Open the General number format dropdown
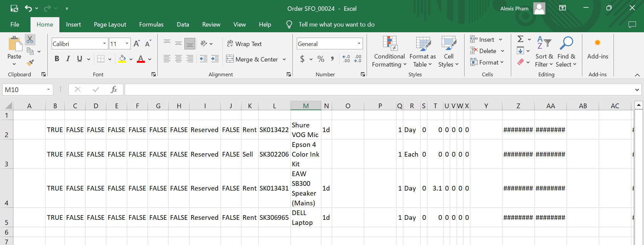The image size is (644, 245). point(359,44)
